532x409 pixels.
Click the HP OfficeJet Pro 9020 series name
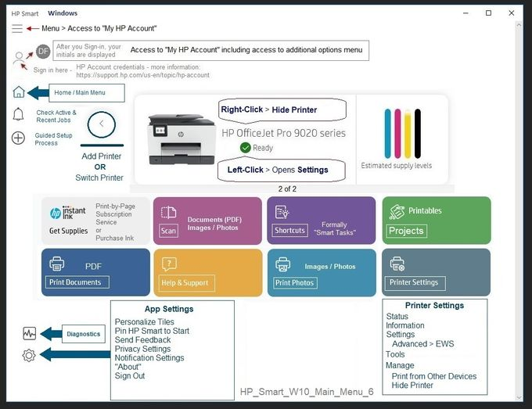284,133
